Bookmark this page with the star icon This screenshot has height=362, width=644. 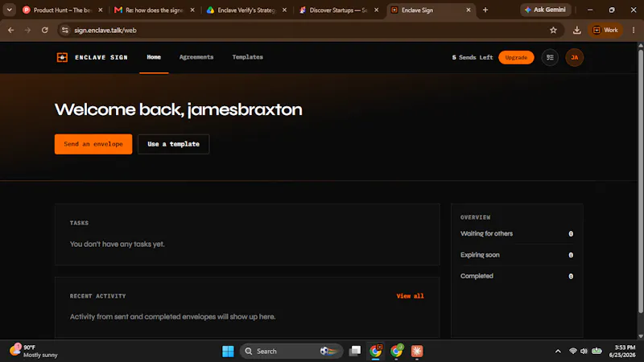click(553, 30)
